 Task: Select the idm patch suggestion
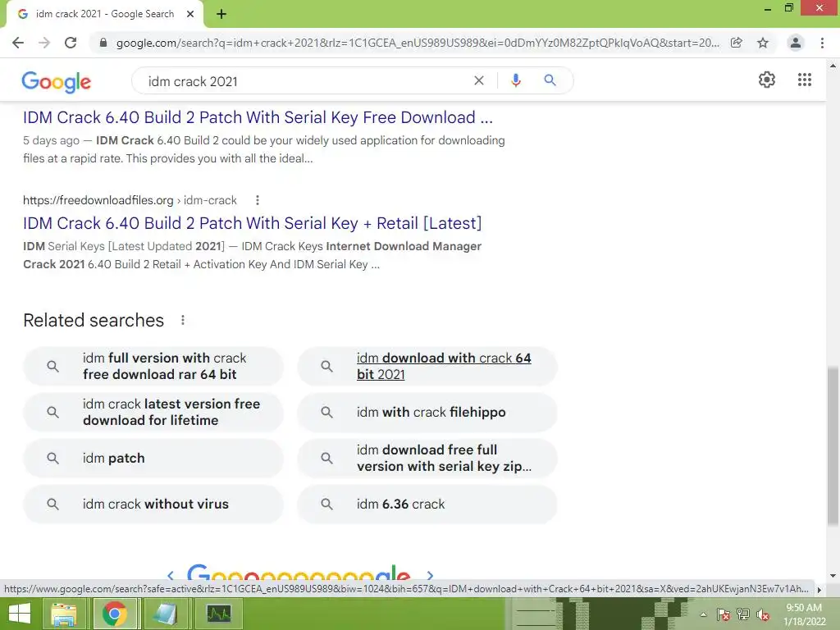(153, 459)
